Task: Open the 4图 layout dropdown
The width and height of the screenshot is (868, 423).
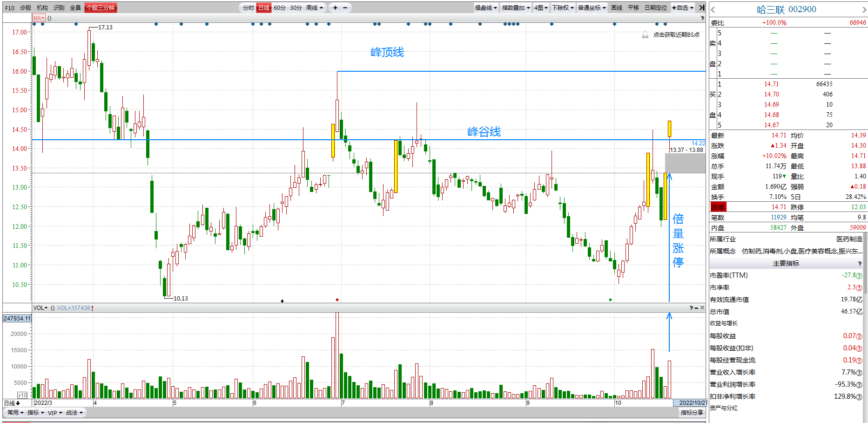Action: [x=541, y=8]
